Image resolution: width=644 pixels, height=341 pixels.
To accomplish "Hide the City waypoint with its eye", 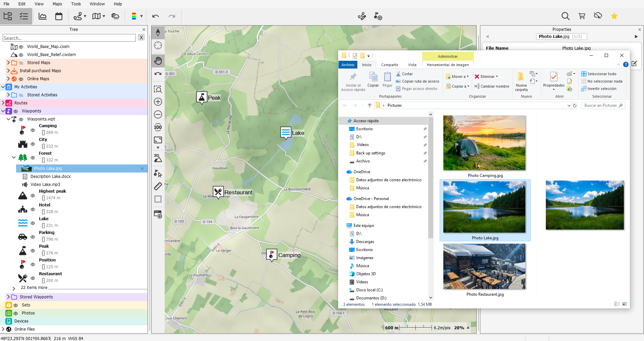I will (33, 144).
